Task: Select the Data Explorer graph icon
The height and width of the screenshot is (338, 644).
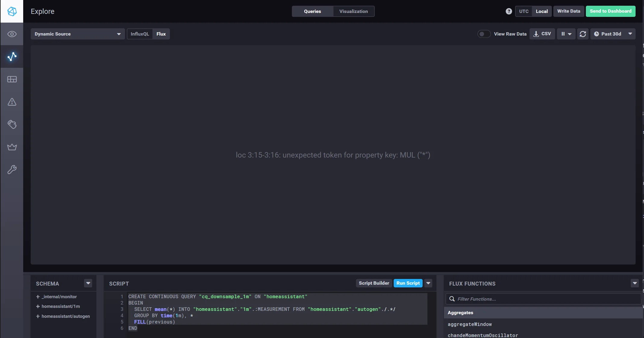Action: pyautogui.click(x=12, y=57)
